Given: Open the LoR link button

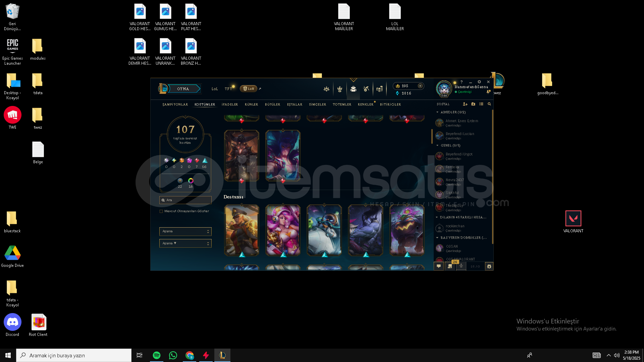Looking at the screenshot, I should coord(249,89).
